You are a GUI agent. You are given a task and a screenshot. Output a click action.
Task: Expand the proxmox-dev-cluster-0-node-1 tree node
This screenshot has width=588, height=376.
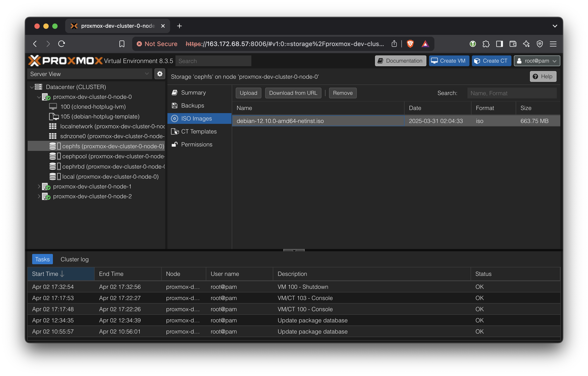(x=39, y=186)
